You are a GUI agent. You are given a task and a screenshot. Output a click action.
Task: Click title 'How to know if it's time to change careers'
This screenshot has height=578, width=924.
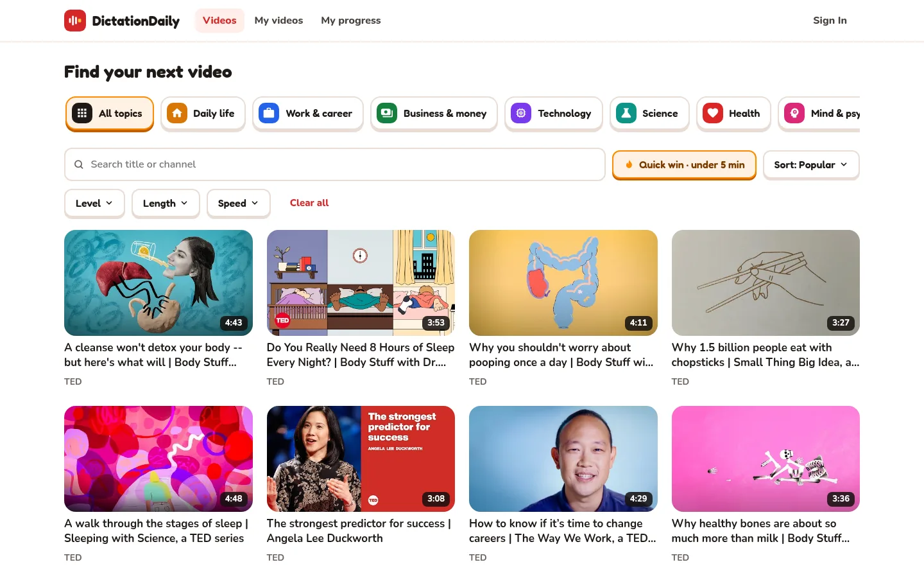(563, 530)
